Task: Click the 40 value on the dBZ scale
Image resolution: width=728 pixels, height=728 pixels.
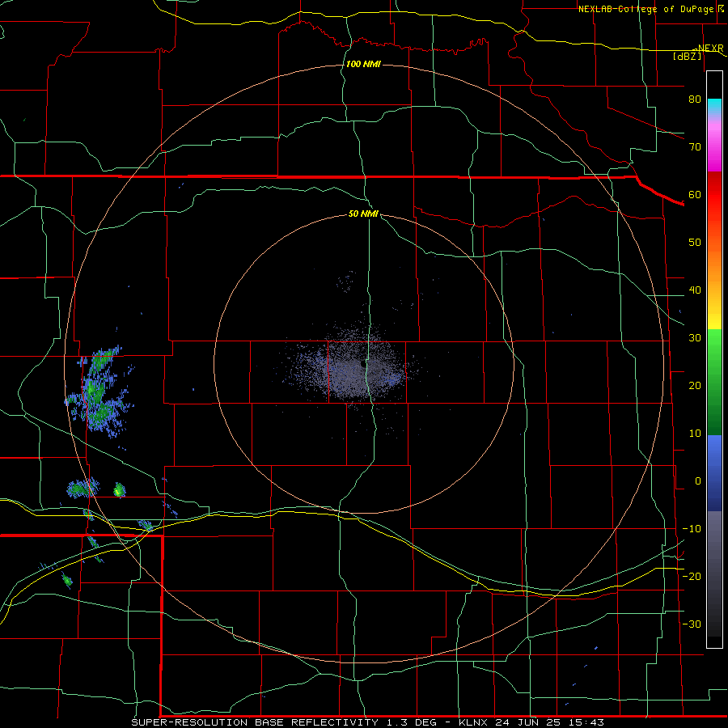Action: click(x=695, y=290)
